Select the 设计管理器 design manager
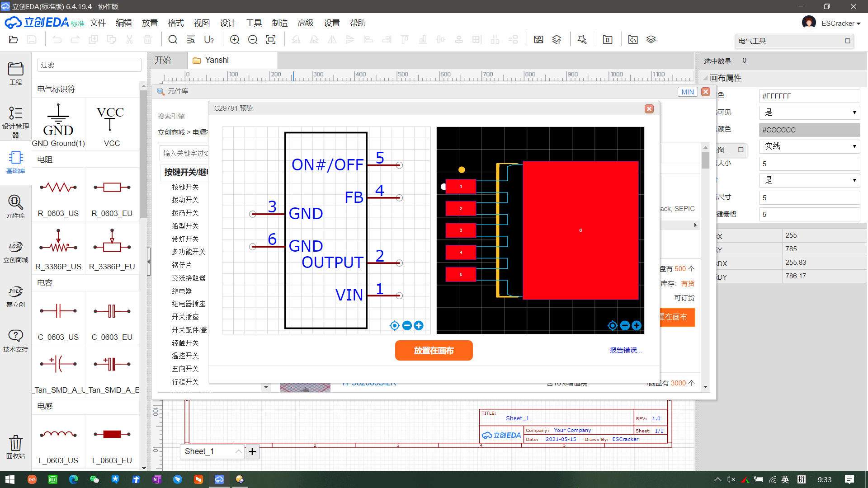This screenshot has width=868, height=488. click(x=16, y=118)
